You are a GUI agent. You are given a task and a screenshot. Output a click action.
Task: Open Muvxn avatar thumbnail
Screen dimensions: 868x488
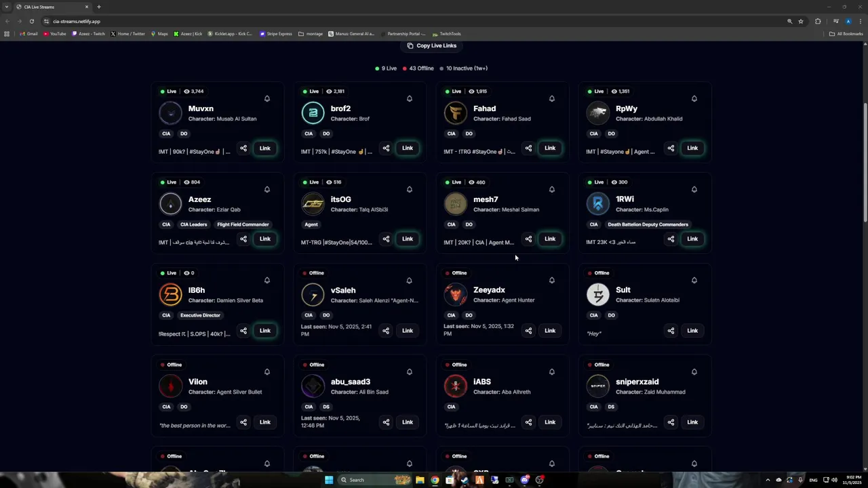tap(171, 113)
